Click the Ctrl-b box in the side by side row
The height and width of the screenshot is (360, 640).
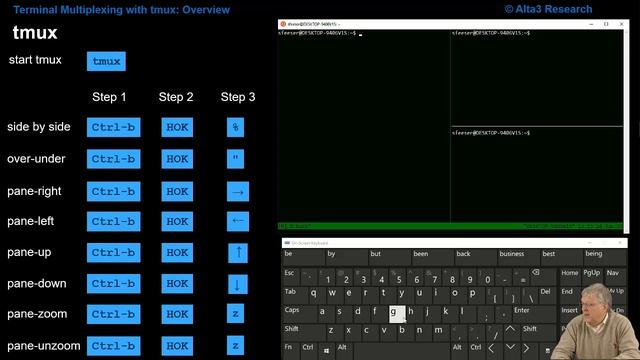click(x=113, y=127)
